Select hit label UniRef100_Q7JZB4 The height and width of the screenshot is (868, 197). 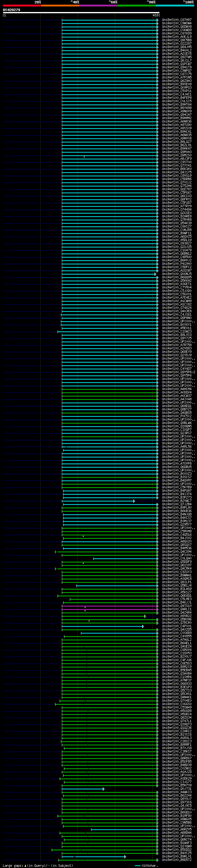click(176, 504)
